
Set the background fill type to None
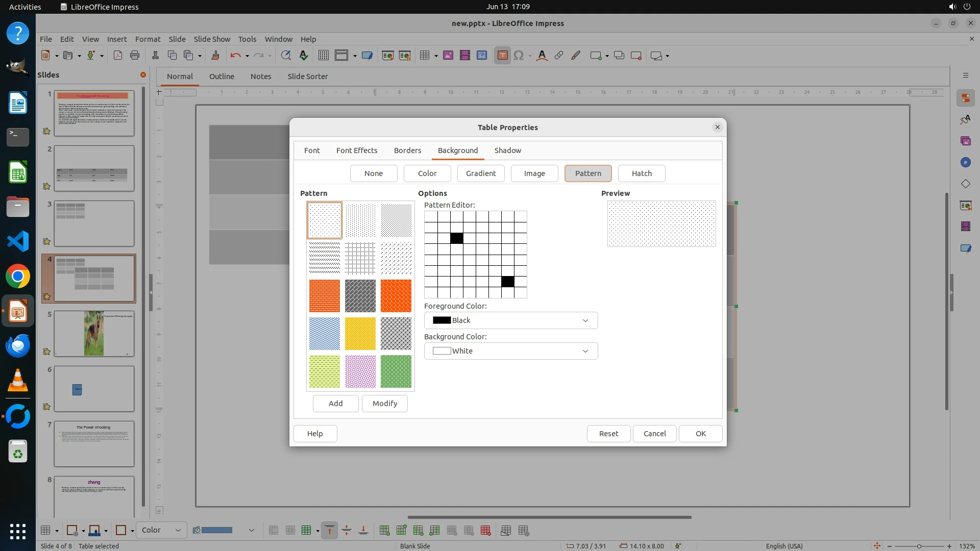pos(373,173)
